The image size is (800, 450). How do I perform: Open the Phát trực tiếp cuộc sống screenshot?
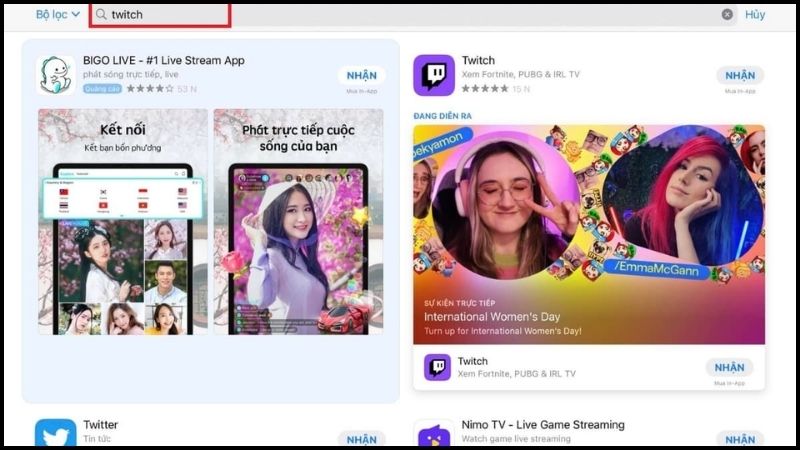pos(298,221)
